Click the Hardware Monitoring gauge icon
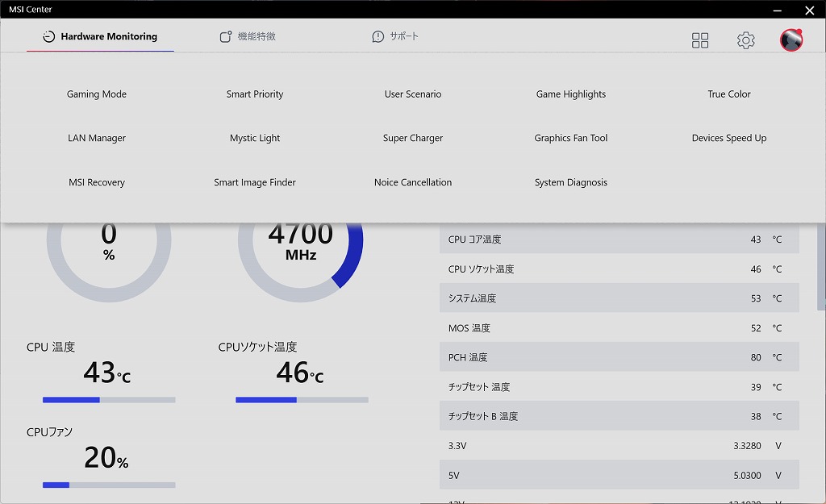The width and height of the screenshot is (826, 504). coord(49,36)
